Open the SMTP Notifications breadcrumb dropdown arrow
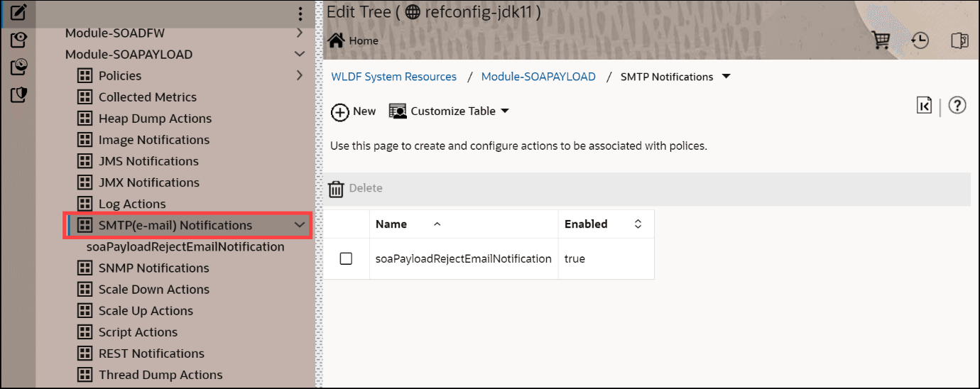This screenshot has width=980, height=389. (x=726, y=77)
